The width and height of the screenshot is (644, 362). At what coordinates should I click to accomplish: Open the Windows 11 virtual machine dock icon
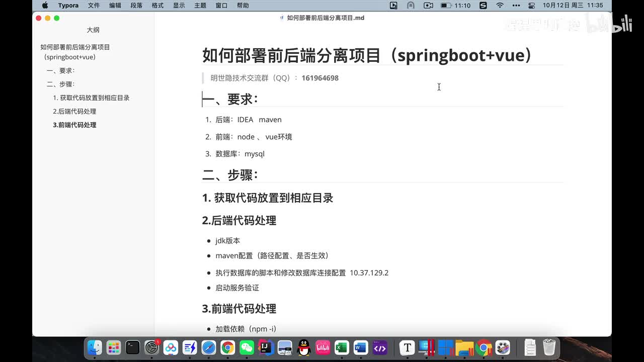pos(445,347)
